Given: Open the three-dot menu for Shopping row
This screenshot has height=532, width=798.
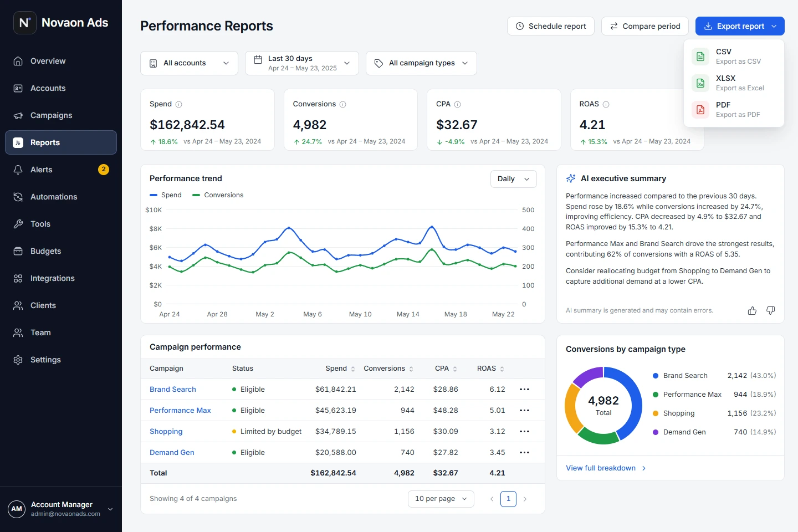Looking at the screenshot, I should click(x=524, y=432).
